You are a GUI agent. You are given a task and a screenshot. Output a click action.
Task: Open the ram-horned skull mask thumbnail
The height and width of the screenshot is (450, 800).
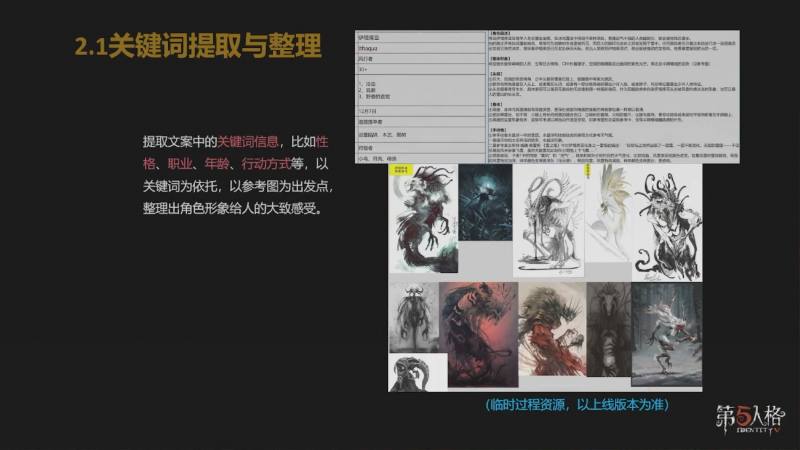coord(418,373)
